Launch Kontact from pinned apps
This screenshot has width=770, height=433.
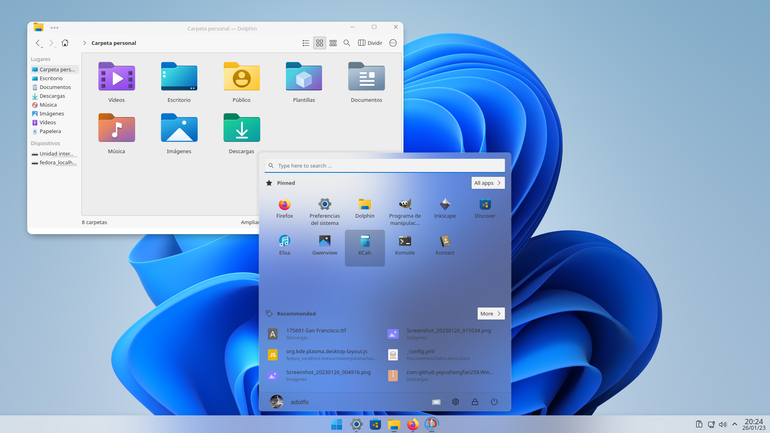[x=445, y=245]
